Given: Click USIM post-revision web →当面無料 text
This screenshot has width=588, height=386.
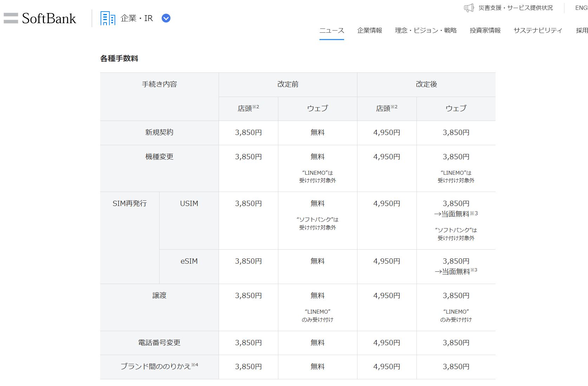Looking at the screenshot, I should pyautogui.click(x=456, y=214).
